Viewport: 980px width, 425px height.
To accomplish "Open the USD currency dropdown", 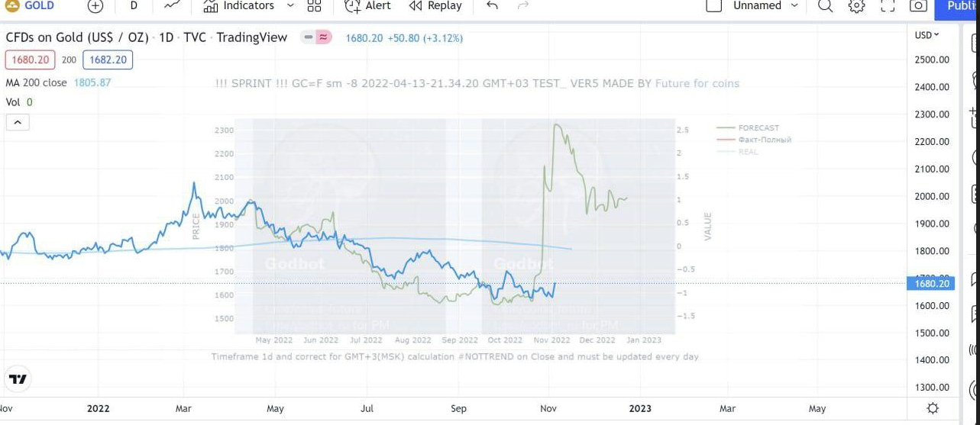I will click(927, 35).
